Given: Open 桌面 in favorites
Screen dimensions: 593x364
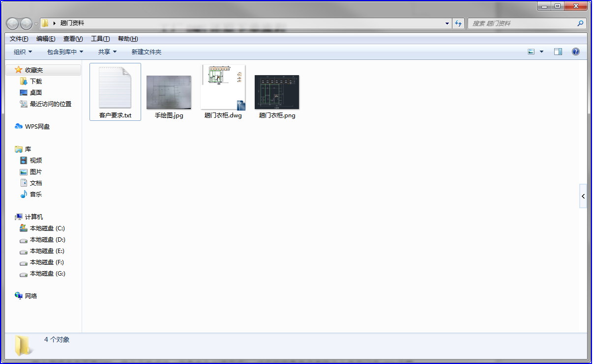Looking at the screenshot, I should coord(36,93).
